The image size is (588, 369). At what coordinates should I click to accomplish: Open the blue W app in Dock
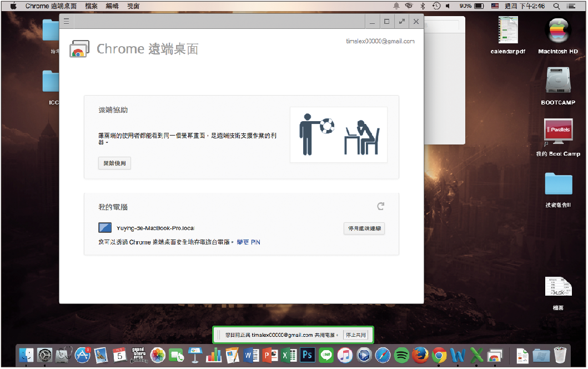point(458,355)
